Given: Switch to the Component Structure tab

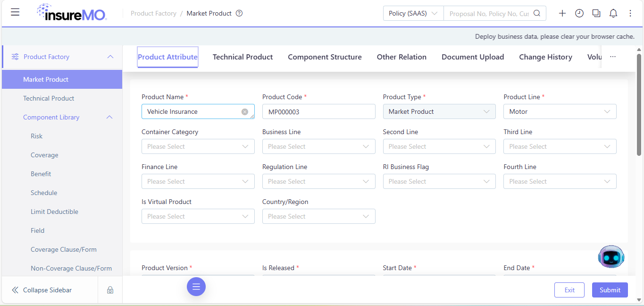Looking at the screenshot, I should [x=325, y=57].
